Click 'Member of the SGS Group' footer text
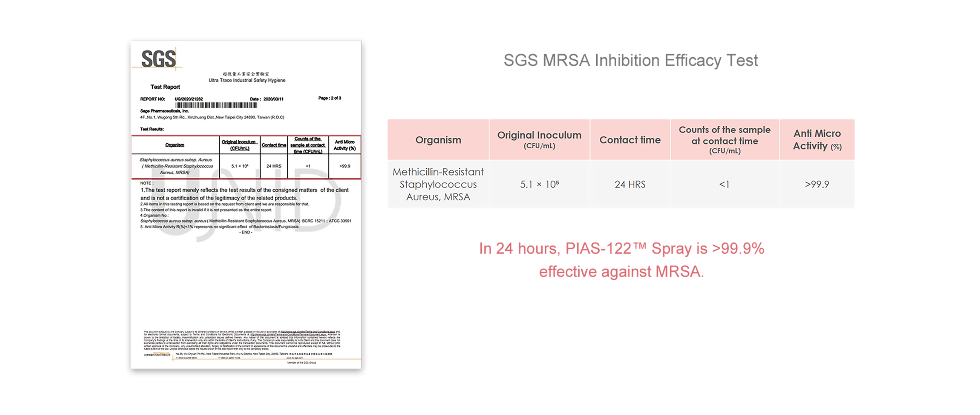The width and height of the screenshot is (980, 415). (301, 363)
